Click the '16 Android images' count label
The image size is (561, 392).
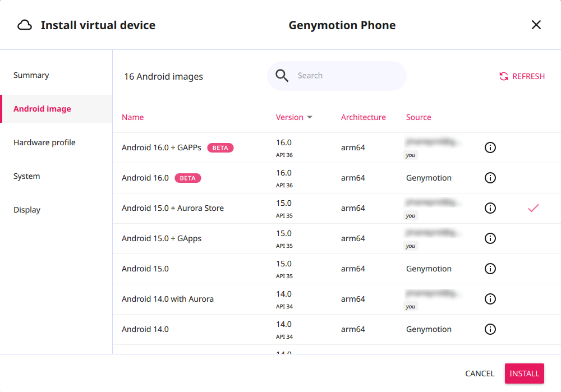(x=163, y=76)
